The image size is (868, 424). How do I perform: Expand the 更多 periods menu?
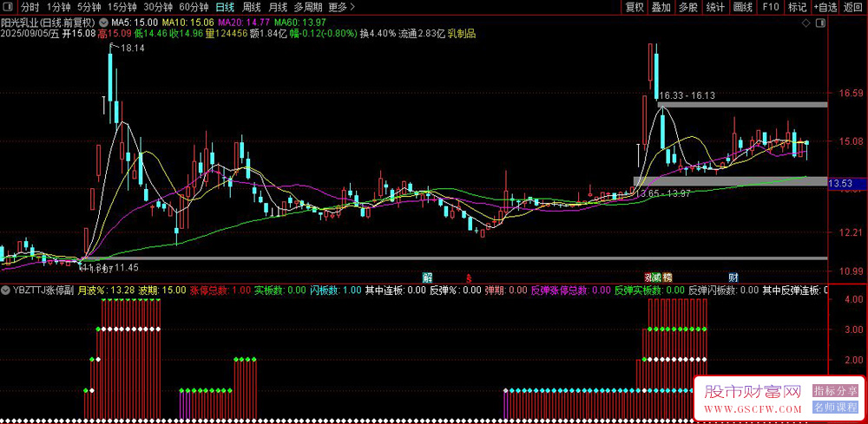[341, 7]
